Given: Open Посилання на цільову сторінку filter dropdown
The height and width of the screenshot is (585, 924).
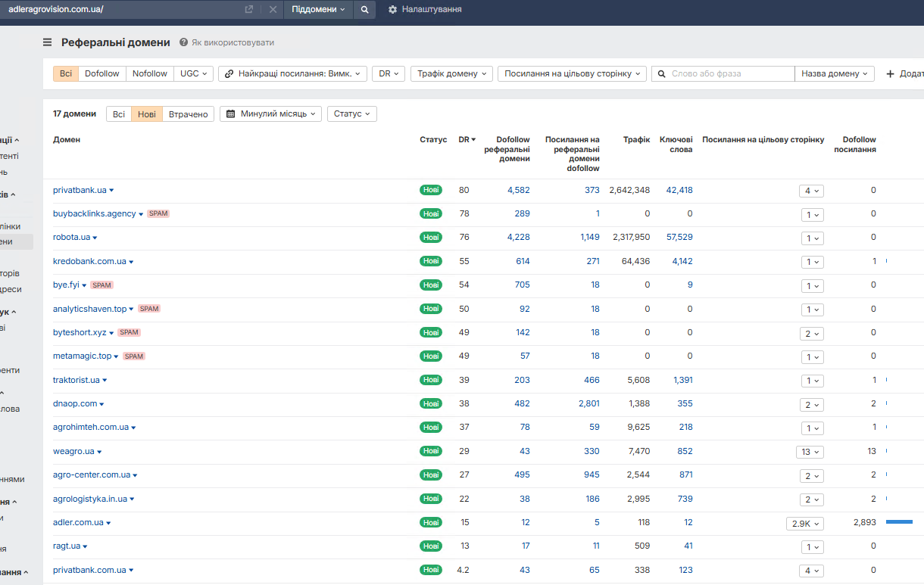Looking at the screenshot, I should coord(573,73).
